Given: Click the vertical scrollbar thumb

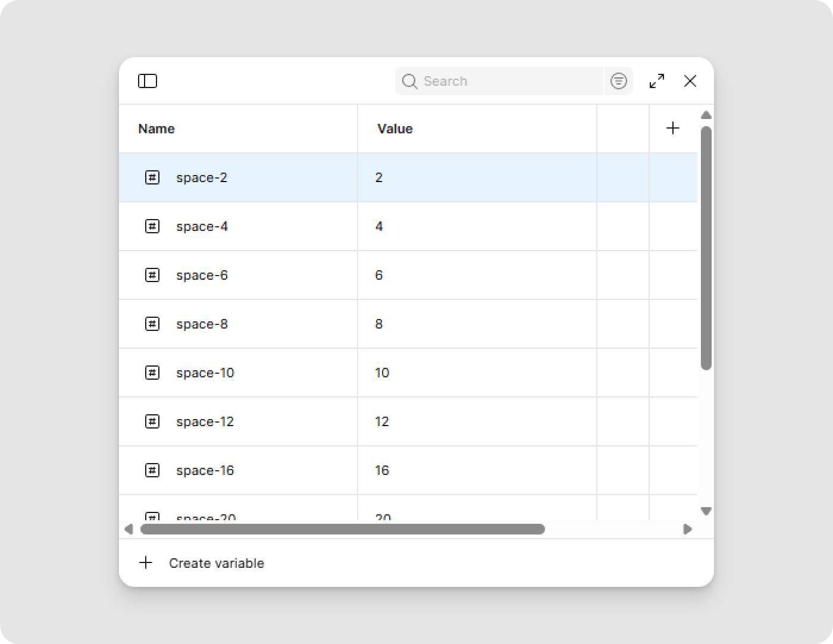Looking at the screenshot, I should click(x=706, y=248).
